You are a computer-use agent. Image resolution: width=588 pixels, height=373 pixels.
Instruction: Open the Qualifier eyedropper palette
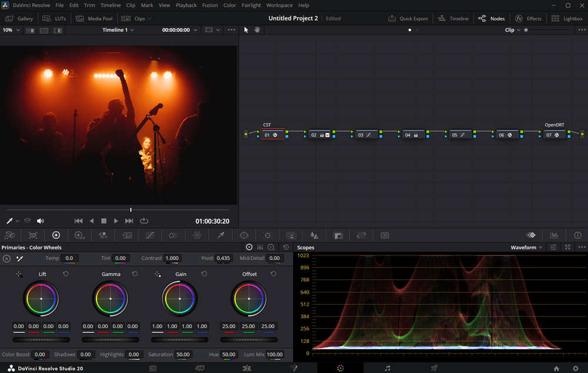[221, 235]
